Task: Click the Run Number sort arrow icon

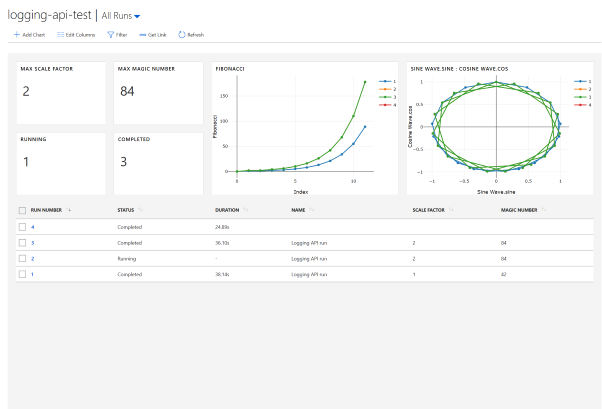Action: [69, 210]
